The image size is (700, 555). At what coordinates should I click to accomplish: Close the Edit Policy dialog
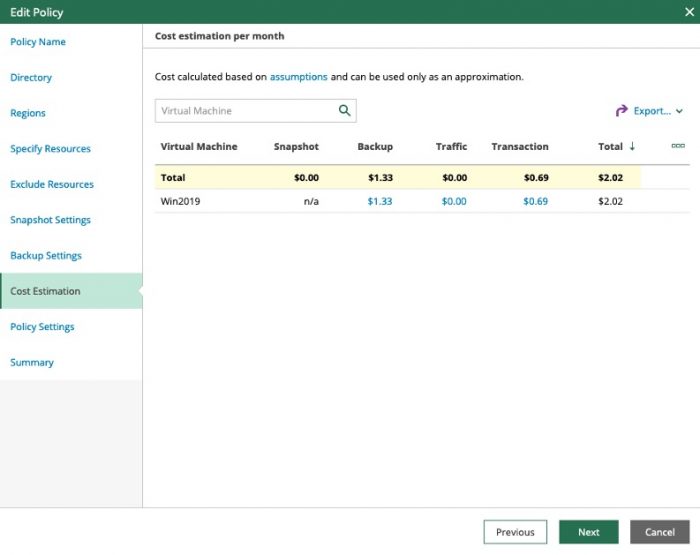pyautogui.click(x=689, y=12)
